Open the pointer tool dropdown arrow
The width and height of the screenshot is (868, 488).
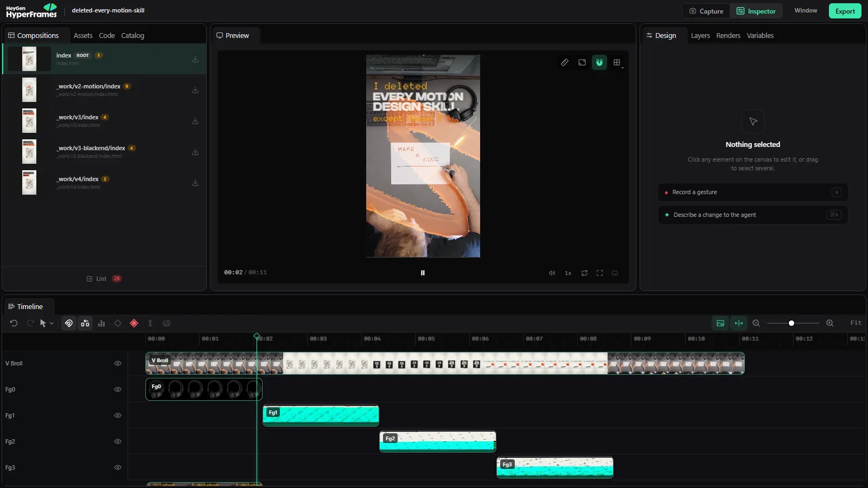pos(52,324)
